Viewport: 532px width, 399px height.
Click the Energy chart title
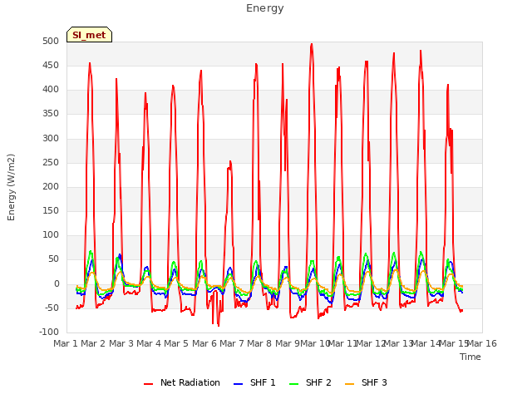point(265,8)
